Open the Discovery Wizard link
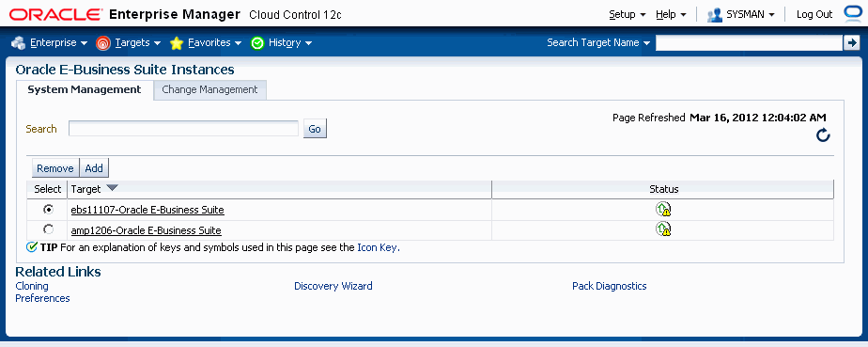868x347 pixels. [333, 286]
